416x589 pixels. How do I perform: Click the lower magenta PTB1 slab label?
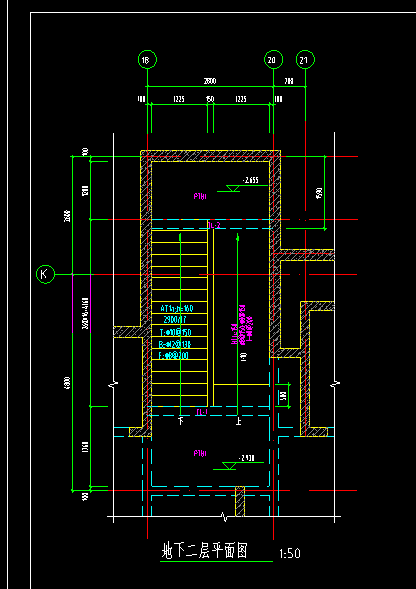(200, 453)
